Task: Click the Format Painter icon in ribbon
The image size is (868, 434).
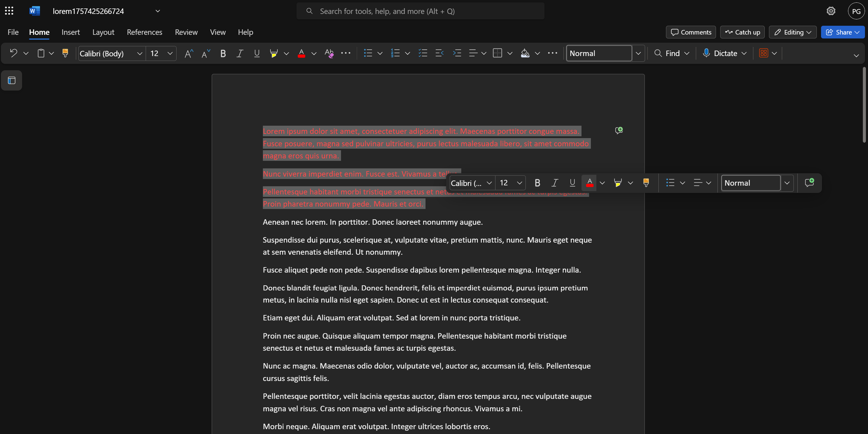Action: point(65,53)
